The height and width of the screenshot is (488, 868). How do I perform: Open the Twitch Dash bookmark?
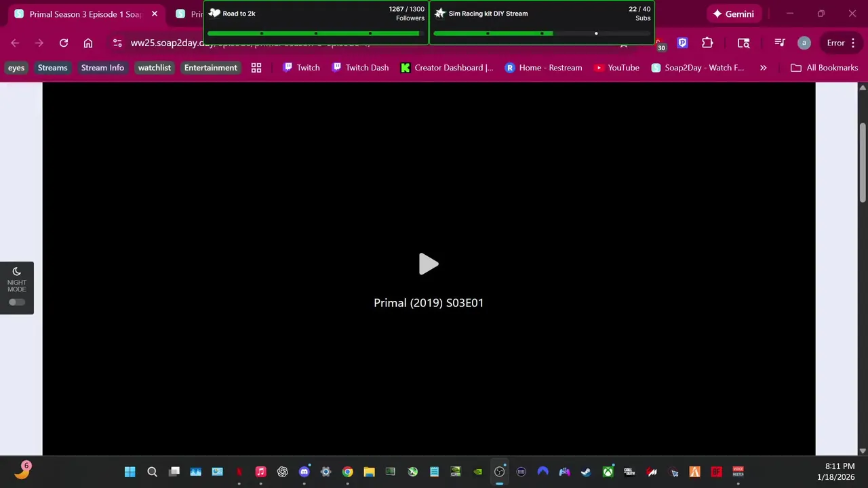pos(361,68)
